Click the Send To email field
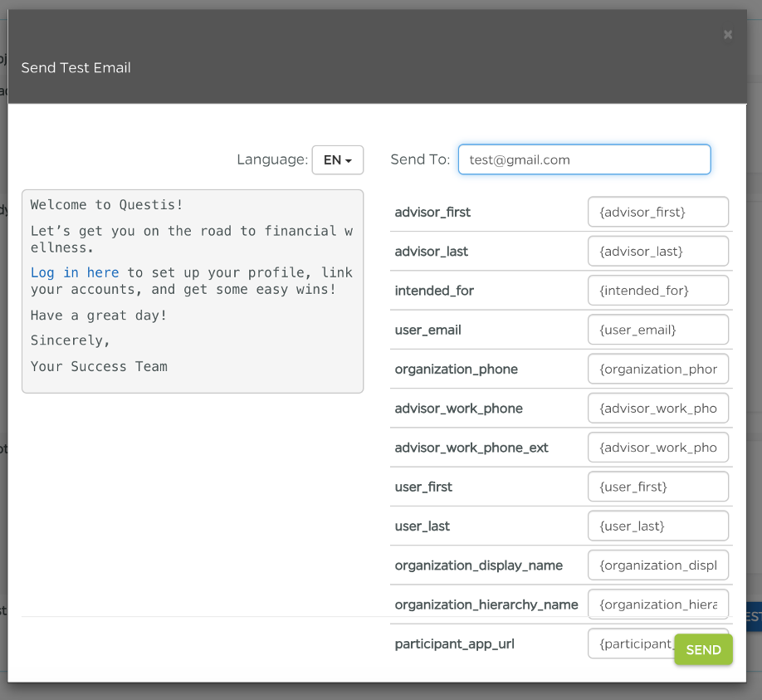The width and height of the screenshot is (762, 700). click(584, 160)
